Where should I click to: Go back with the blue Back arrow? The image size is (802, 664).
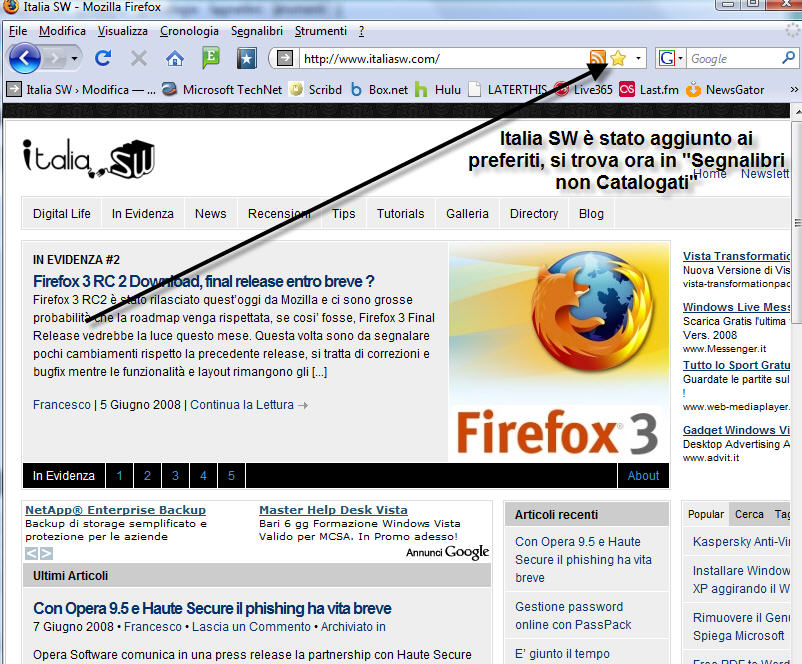pos(25,58)
